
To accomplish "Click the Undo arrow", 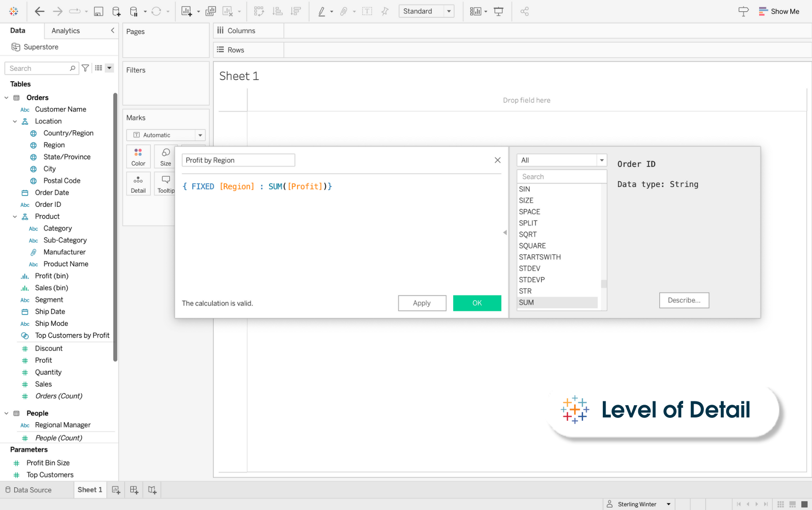I will [x=40, y=11].
